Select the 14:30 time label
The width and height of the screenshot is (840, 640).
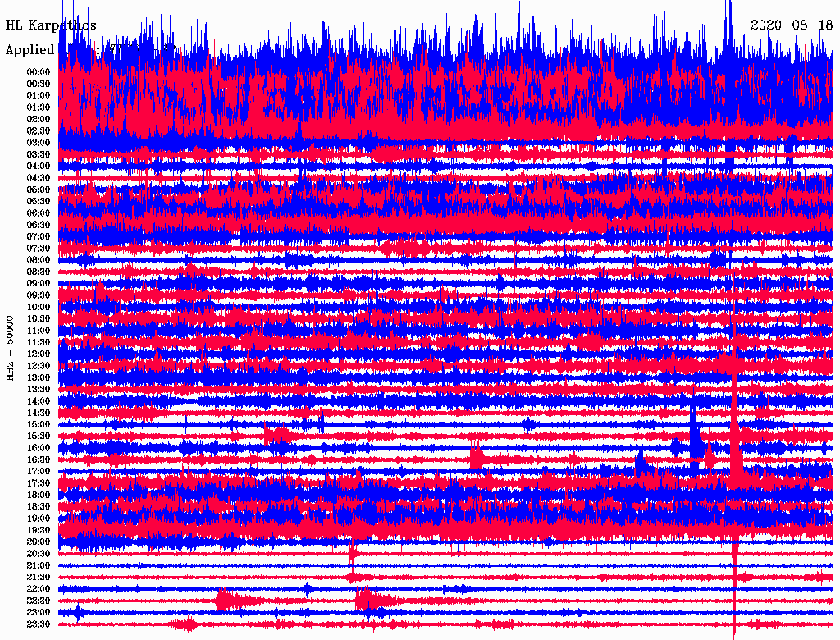(x=39, y=414)
